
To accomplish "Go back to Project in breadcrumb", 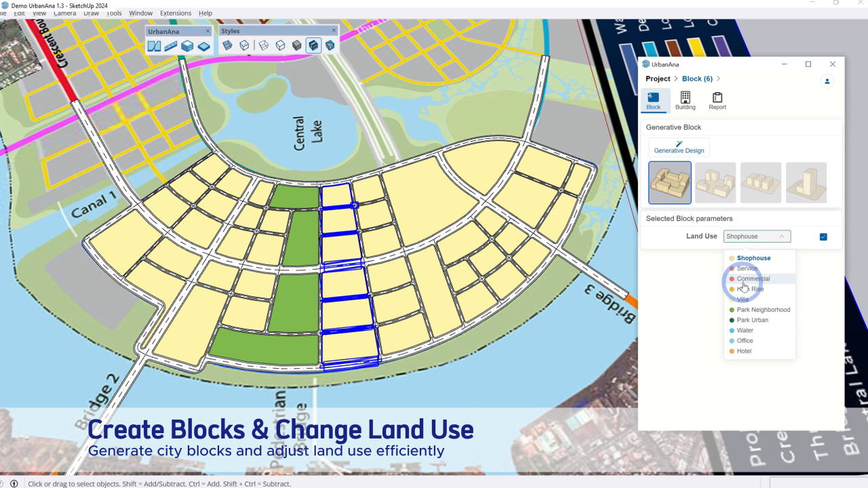I will pos(658,79).
